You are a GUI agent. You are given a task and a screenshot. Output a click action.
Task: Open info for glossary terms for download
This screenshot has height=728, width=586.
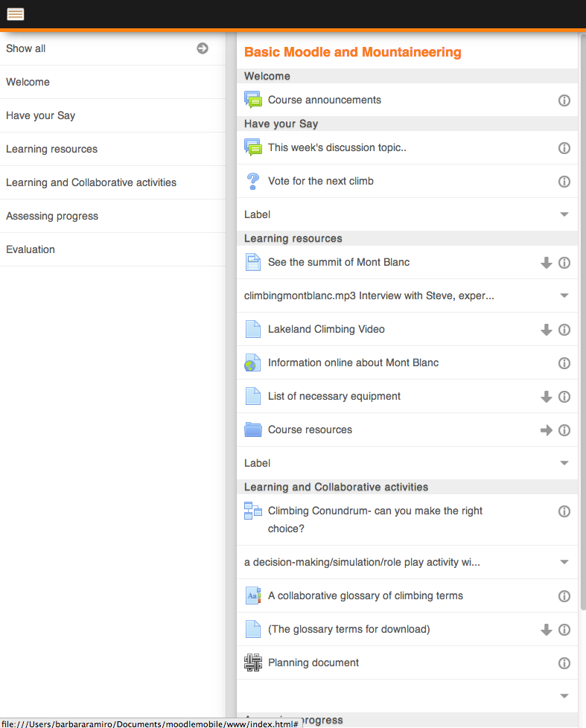click(564, 630)
